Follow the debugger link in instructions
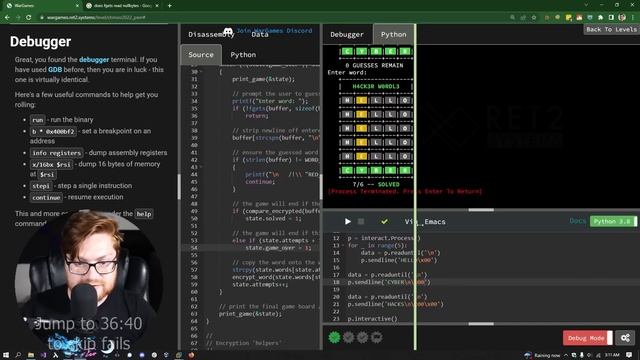 click(x=94, y=60)
